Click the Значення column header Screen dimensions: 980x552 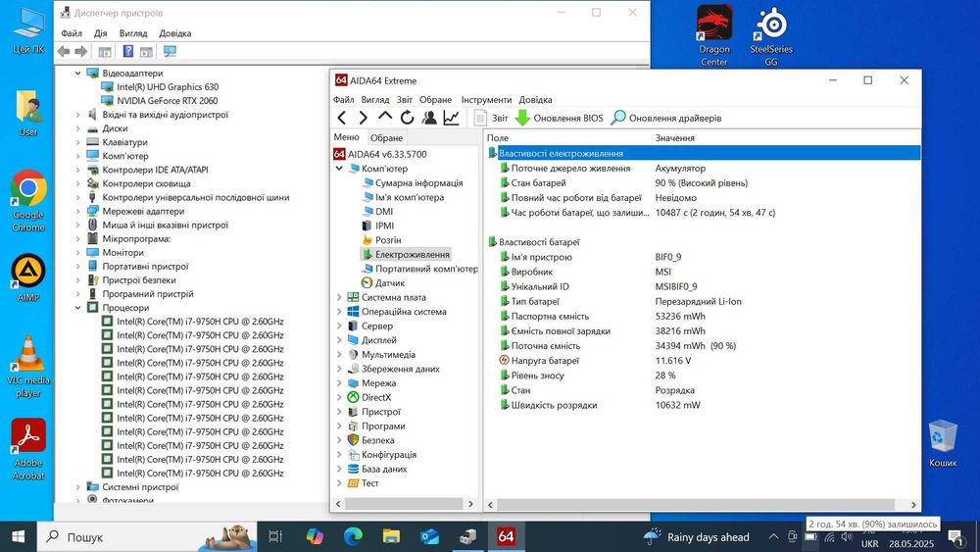tap(786, 137)
